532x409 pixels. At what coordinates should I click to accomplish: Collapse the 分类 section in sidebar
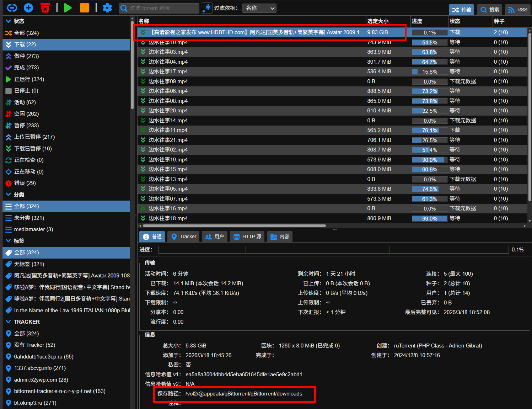click(9, 195)
